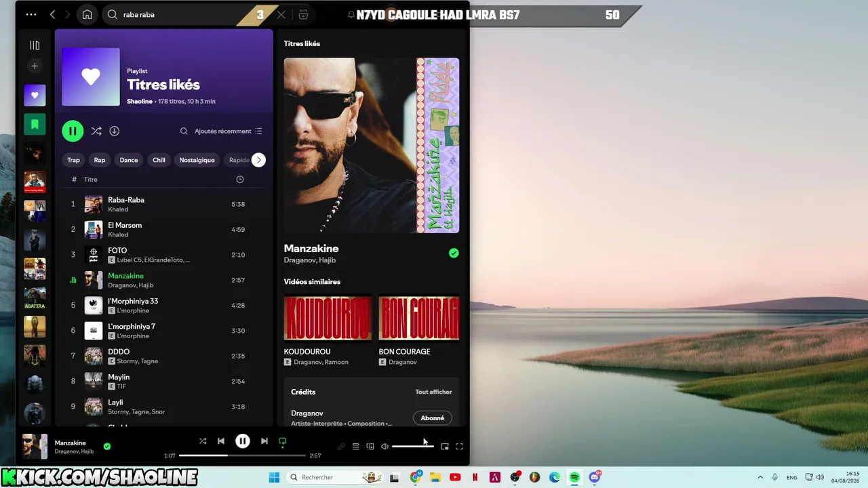Screen dimensions: 868x488
Task: Pause the playlist with the green button
Action: (73, 131)
